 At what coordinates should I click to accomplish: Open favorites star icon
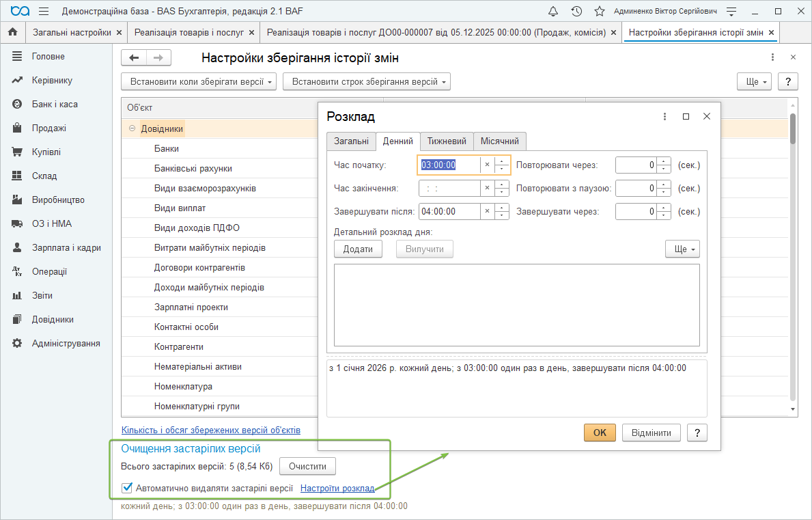599,12
